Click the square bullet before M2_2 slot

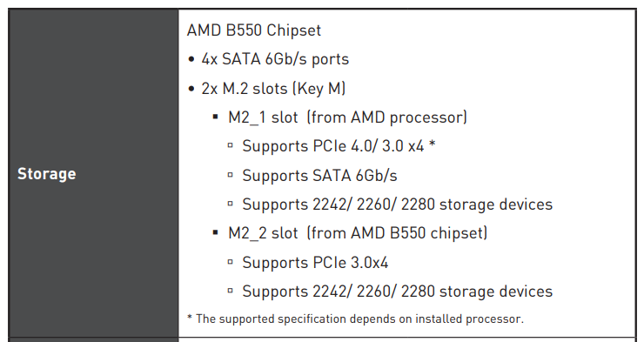point(216,233)
